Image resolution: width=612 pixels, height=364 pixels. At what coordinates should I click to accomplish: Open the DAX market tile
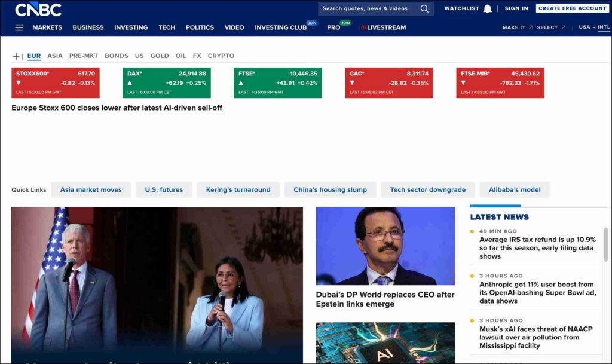[167, 82]
